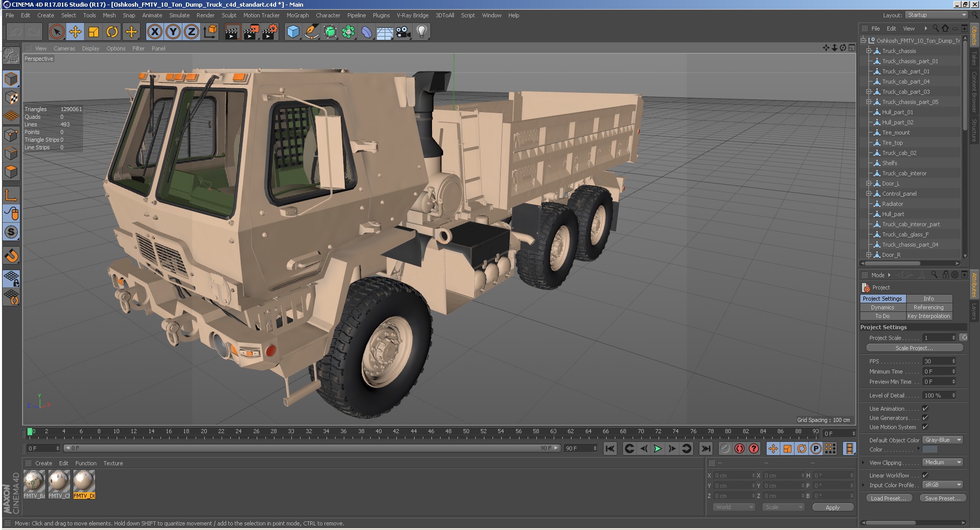980x530 pixels.
Task: Open the MoGraph array green icon
Action: [x=348, y=32]
